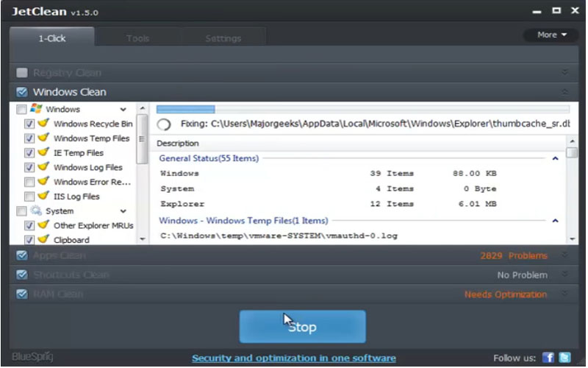Uncheck Windows Temp Files
Screen dimensions: 588x368
click(x=29, y=138)
